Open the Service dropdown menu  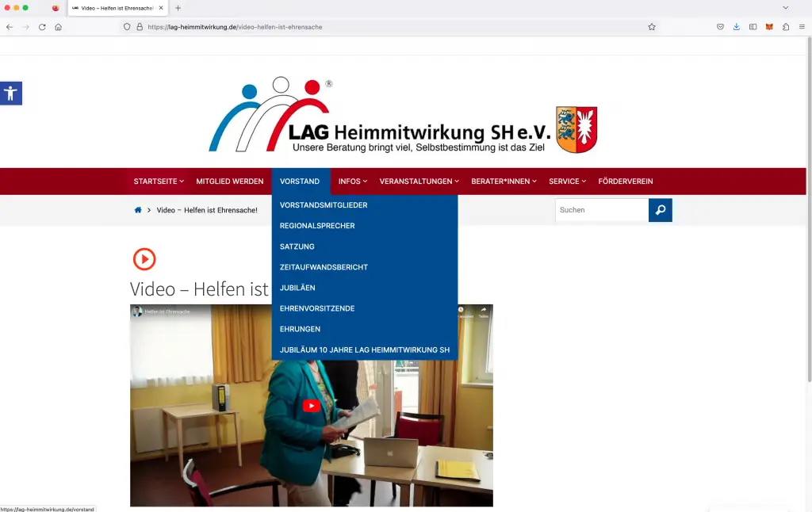pos(567,181)
